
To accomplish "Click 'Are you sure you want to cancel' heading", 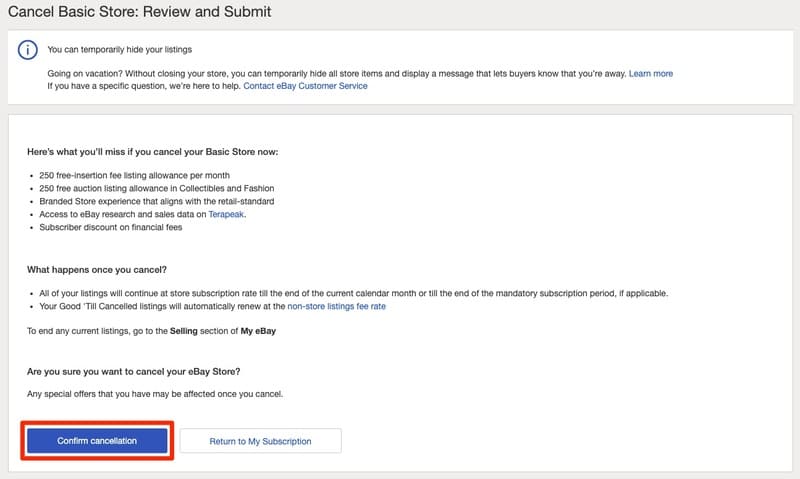I will pos(134,372).
